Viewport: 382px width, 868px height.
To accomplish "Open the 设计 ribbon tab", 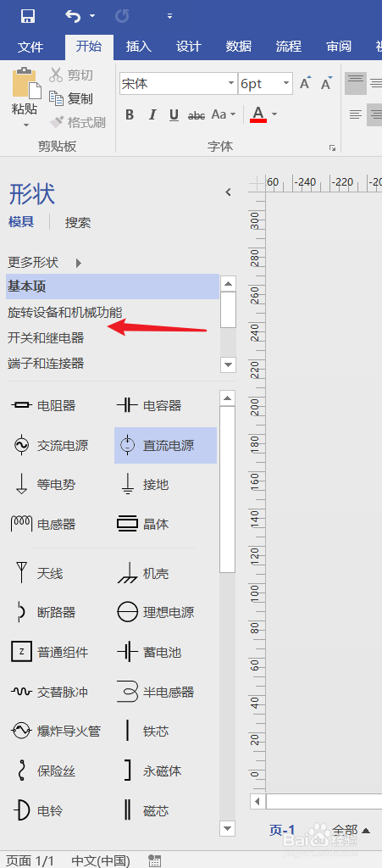I will [x=189, y=47].
